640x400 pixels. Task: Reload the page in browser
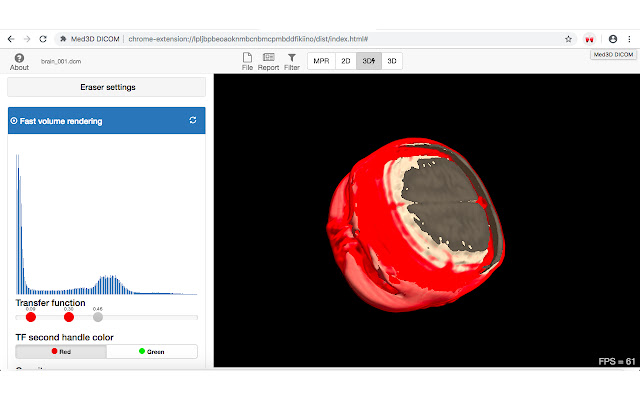coord(43,39)
